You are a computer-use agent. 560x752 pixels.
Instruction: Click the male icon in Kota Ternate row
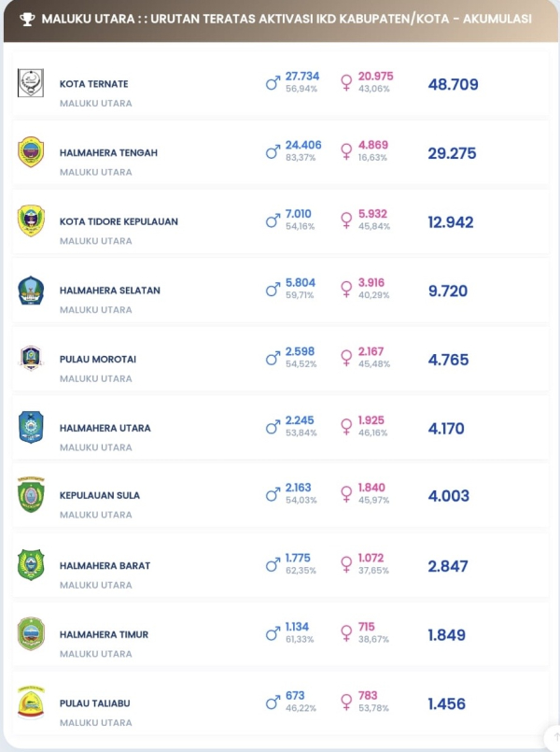[x=273, y=83]
